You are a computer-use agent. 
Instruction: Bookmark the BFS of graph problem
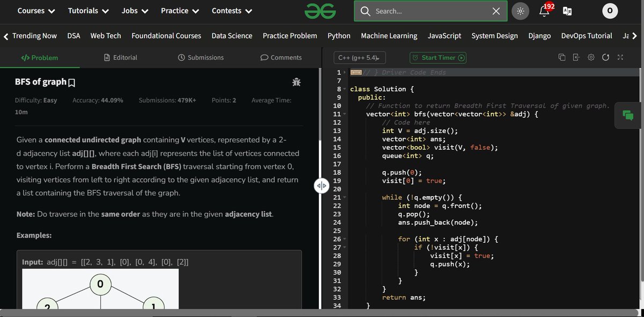(x=72, y=83)
